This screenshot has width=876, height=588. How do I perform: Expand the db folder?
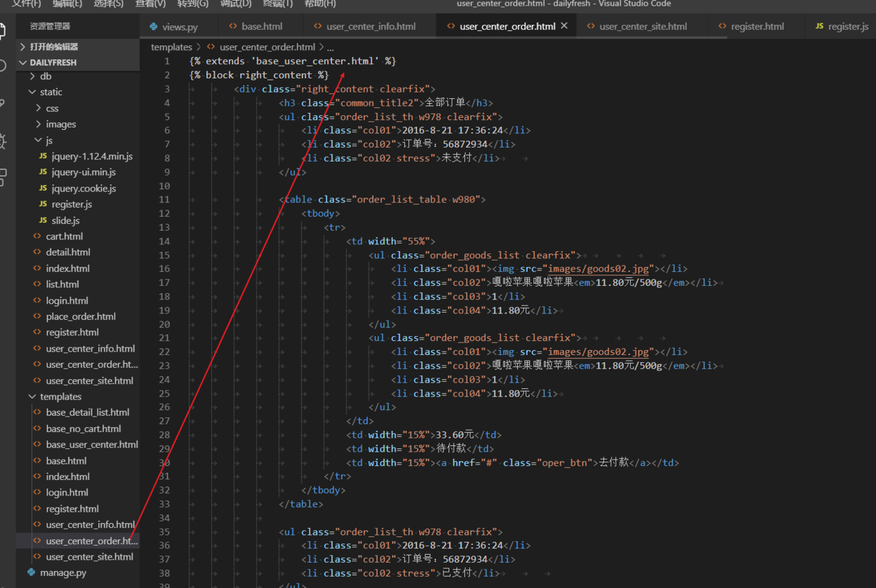point(32,76)
